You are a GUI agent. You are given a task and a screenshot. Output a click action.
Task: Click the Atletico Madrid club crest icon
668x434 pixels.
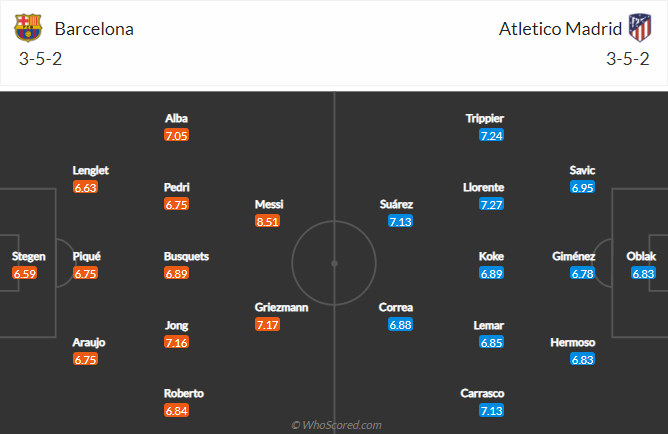coord(637,28)
